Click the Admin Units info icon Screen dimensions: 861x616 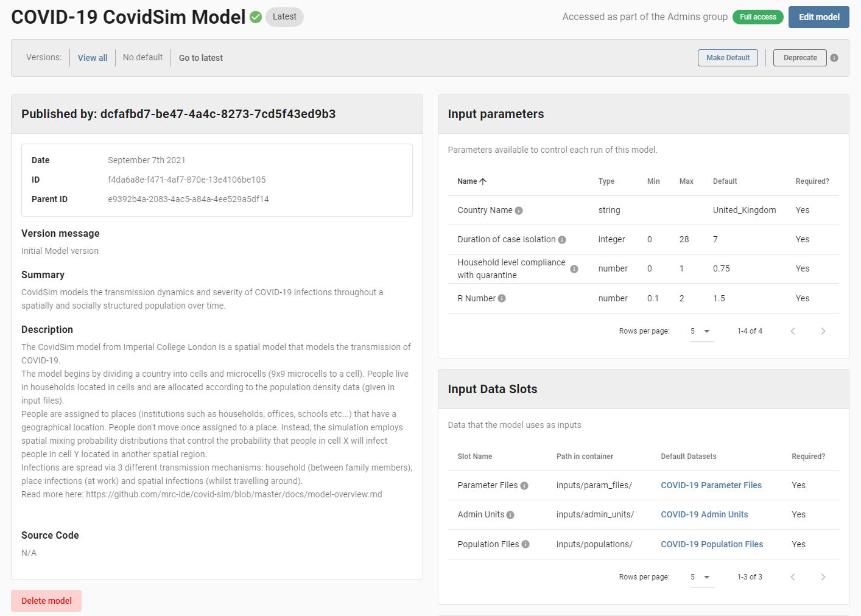tap(510, 515)
